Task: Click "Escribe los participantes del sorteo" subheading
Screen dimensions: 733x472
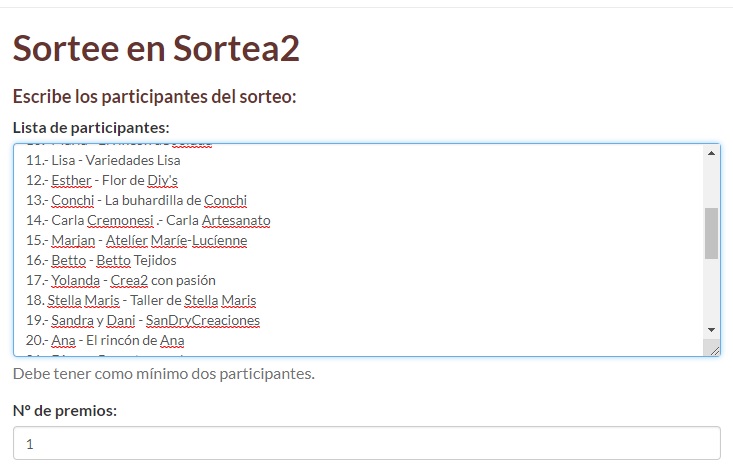Action: 155,97
